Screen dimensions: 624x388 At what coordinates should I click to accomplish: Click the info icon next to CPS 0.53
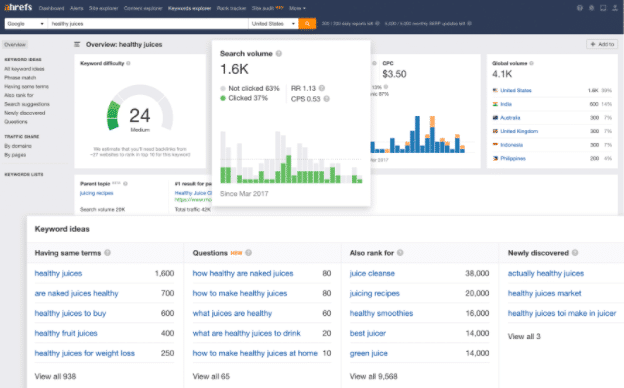click(326, 99)
